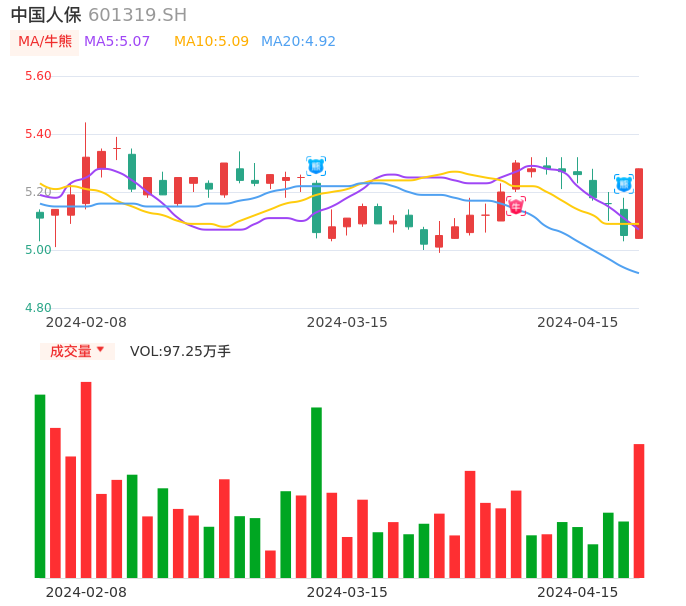Click the stock code 601319.SH
Viewport: 686px width, 606px height.
tap(137, 15)
